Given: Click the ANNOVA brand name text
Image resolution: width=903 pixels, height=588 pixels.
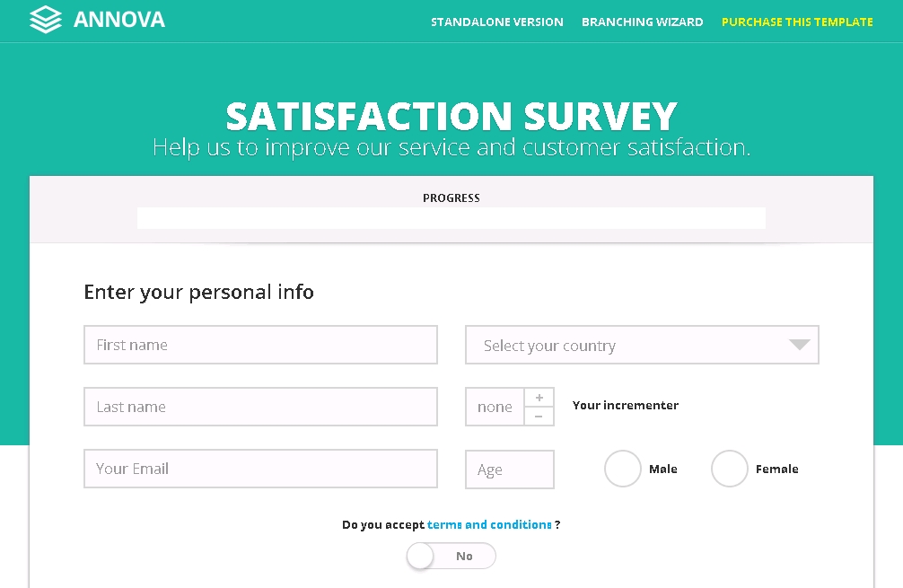Looking at the screenshot, I should 119,20.
